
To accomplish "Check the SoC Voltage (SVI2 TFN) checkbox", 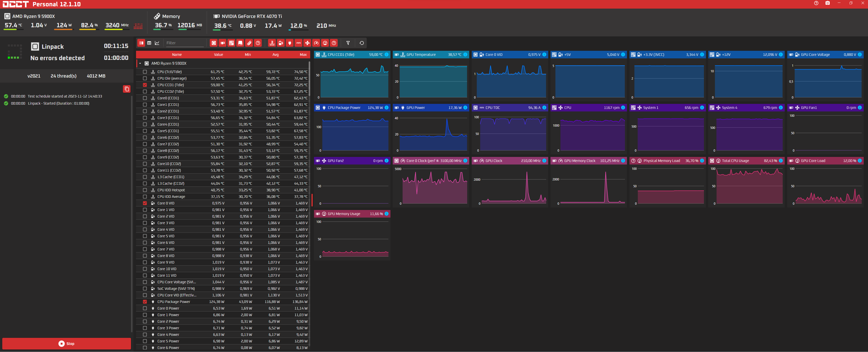I will [x=145, y=289].
